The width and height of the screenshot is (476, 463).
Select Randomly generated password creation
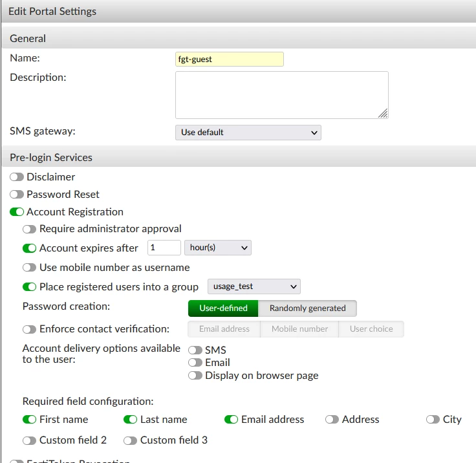307,308
